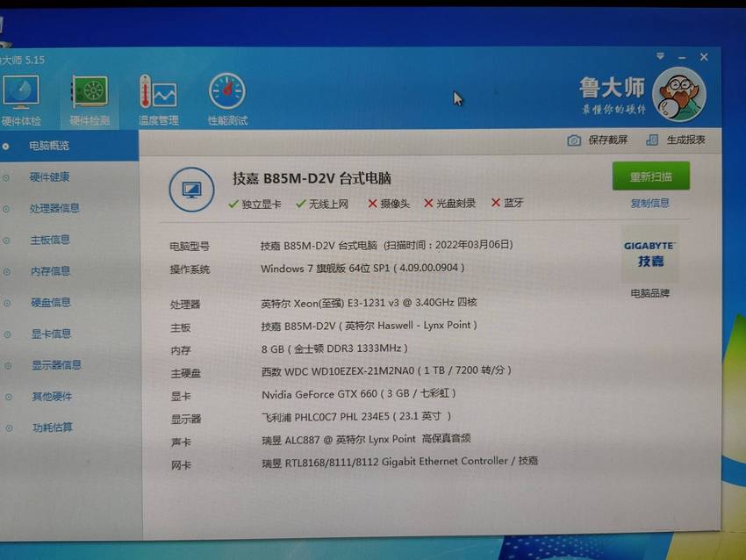The height and width of the screenshot is (560, 746).
Task: Open the 硬件体检 hardware checkup tab
Action: click(x=20, y=101)
